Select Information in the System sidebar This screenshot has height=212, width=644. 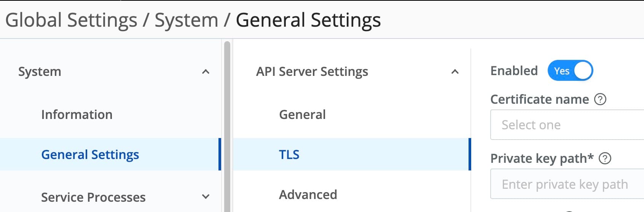pos(77,115)
